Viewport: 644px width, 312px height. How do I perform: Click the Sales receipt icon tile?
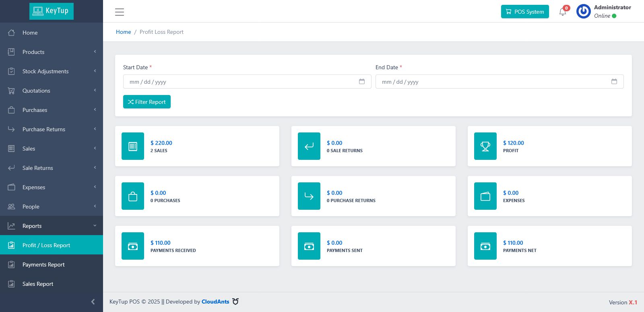133,146
